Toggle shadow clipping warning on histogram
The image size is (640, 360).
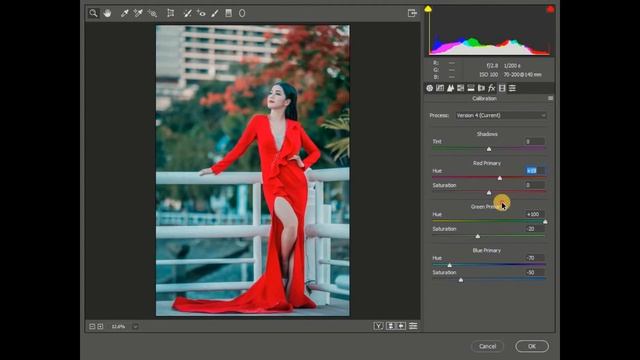pos(428,9)
